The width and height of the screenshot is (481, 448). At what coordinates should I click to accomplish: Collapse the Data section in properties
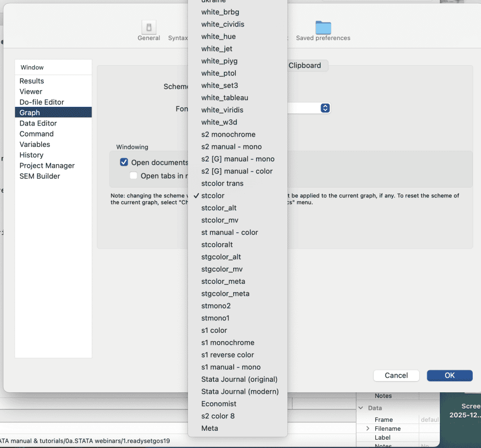tap(362, 408)
